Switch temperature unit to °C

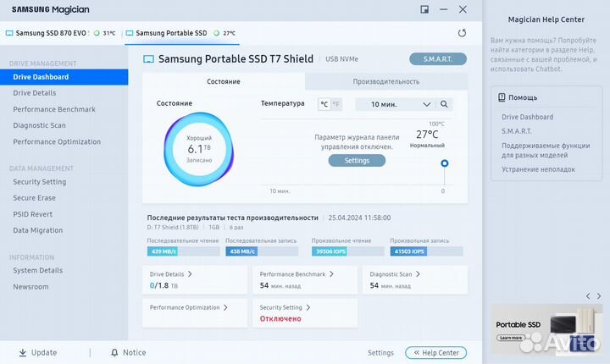point(324,104)
